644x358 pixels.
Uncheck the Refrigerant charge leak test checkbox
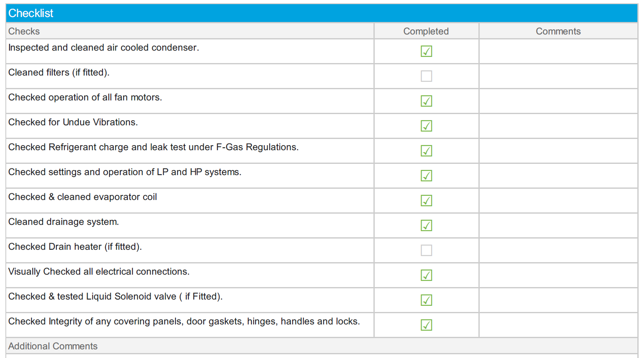pyautogui.click(x=426, y=151)
